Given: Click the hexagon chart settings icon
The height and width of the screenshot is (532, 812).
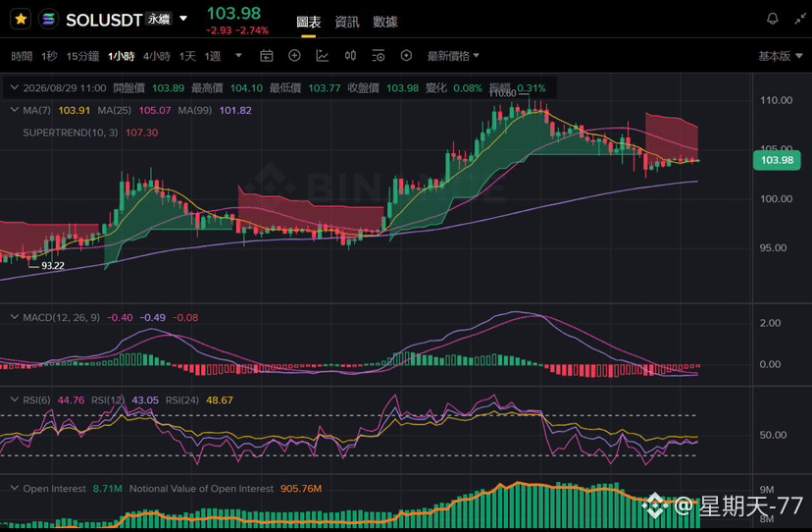Looking at the screenshot, I should click(406, 56).
